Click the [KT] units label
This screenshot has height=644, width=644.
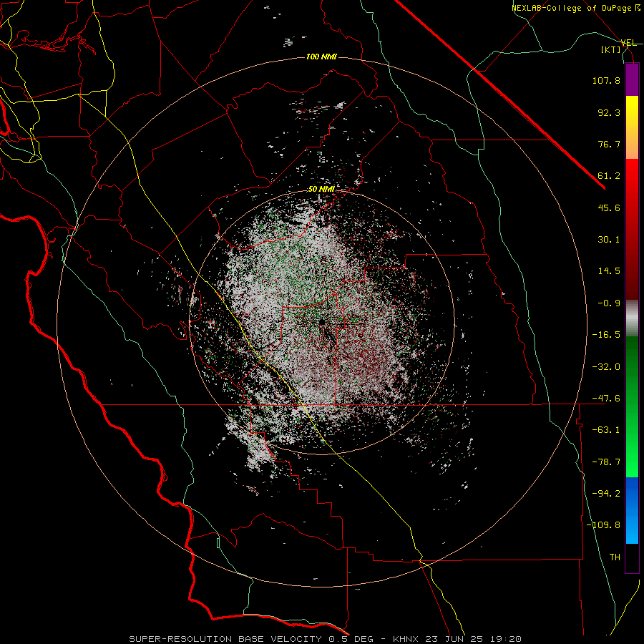(611, 49)
